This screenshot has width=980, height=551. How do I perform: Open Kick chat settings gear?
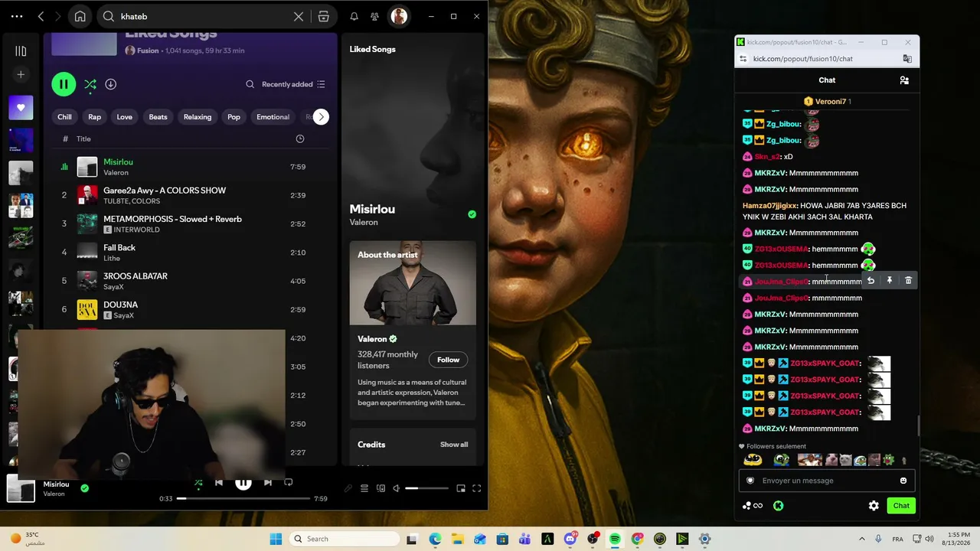874,506
